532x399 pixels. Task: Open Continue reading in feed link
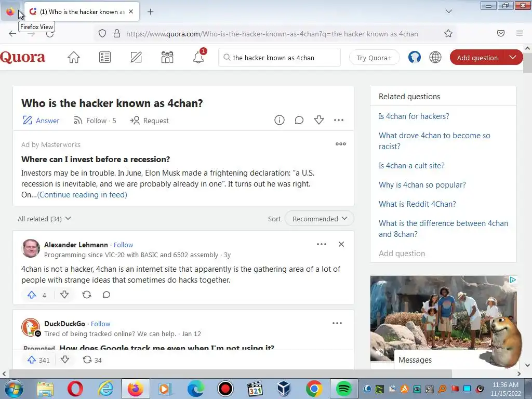pos(82,195)
